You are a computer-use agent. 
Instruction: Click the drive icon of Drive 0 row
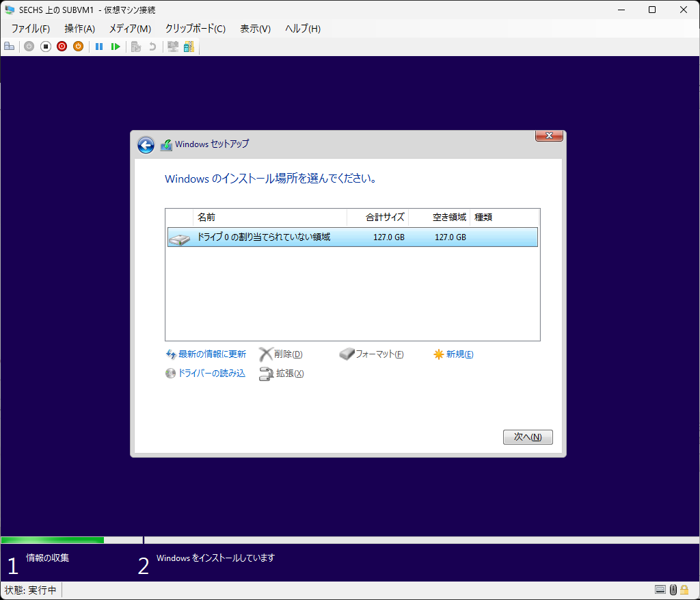(180, 239)
